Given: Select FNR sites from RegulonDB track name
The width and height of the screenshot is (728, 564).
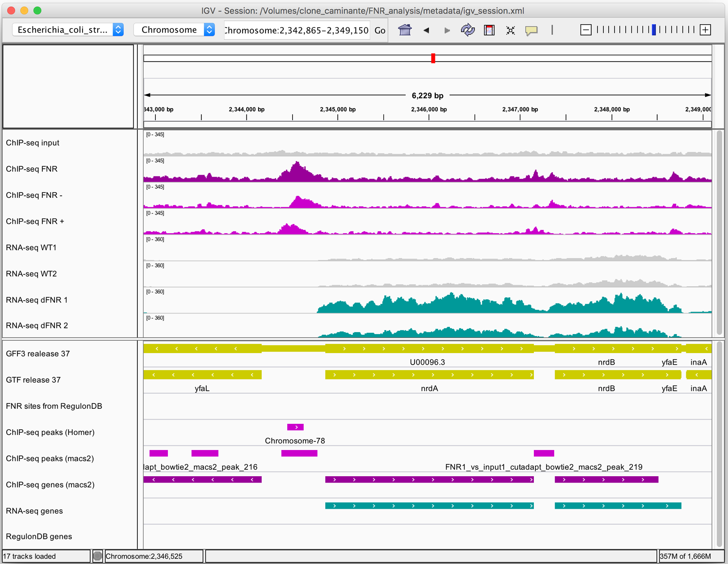Looking at the screenshot, I should point(54,406).
